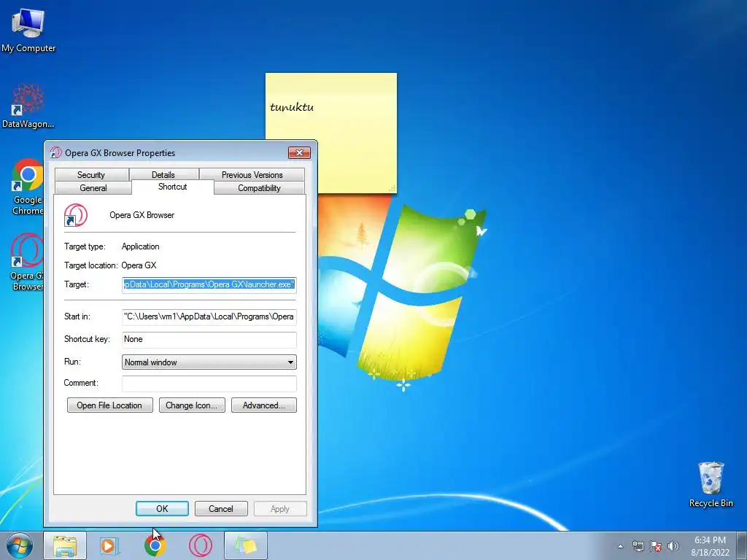Viewport: 747px width, 560px height.
Task: Switch to the Details tab
Action: coord(163,175)
